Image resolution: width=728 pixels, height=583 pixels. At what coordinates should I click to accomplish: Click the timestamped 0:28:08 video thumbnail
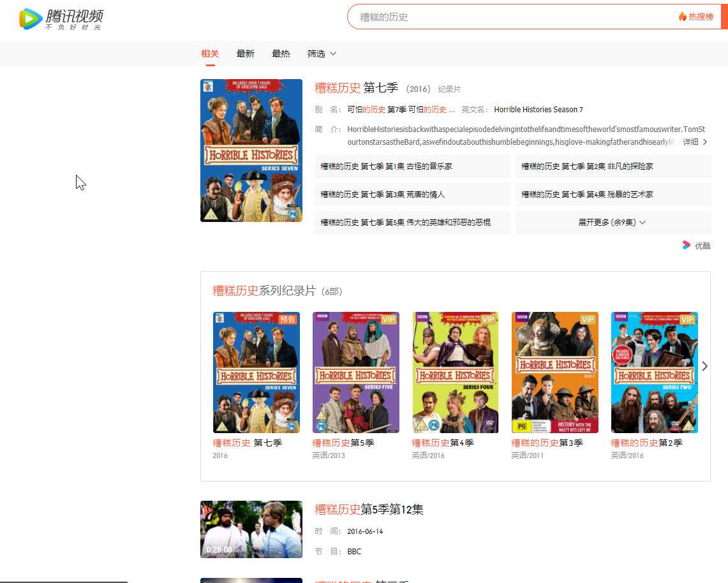pyautogui.click(x=251, y=529)
